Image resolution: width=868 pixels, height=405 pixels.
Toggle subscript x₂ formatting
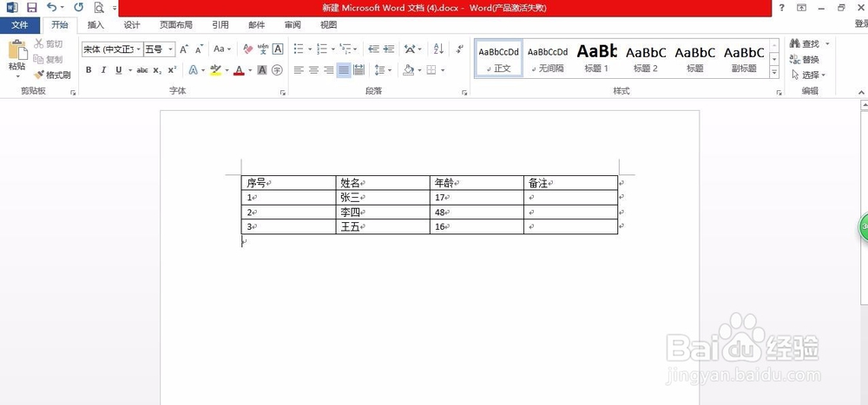tap(157, 70)
